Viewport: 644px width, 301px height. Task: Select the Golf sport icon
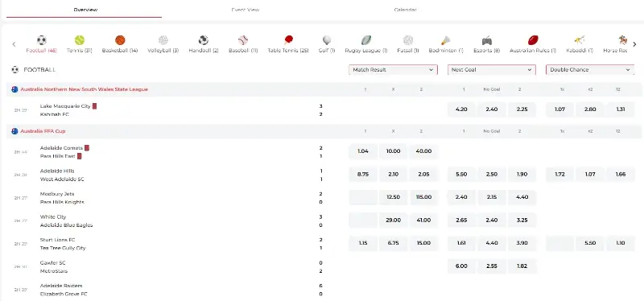click(327, 40)
